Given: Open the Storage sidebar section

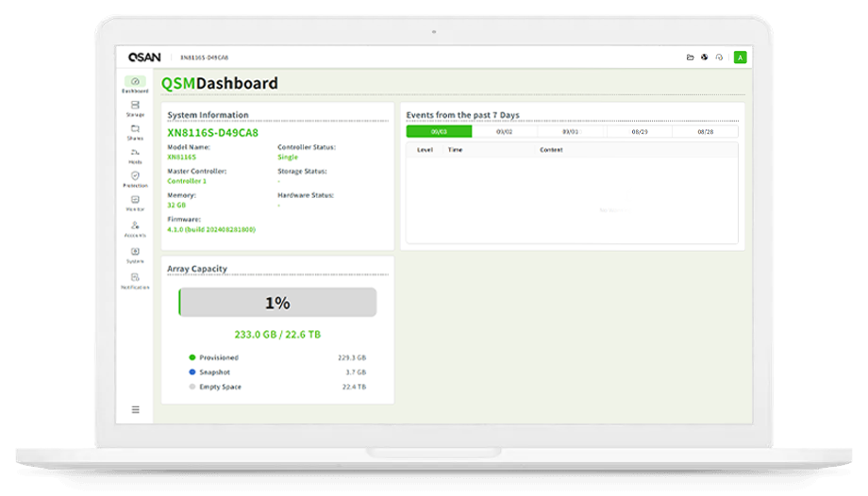Looking at the screenshot, I should (x=135, y=108).
